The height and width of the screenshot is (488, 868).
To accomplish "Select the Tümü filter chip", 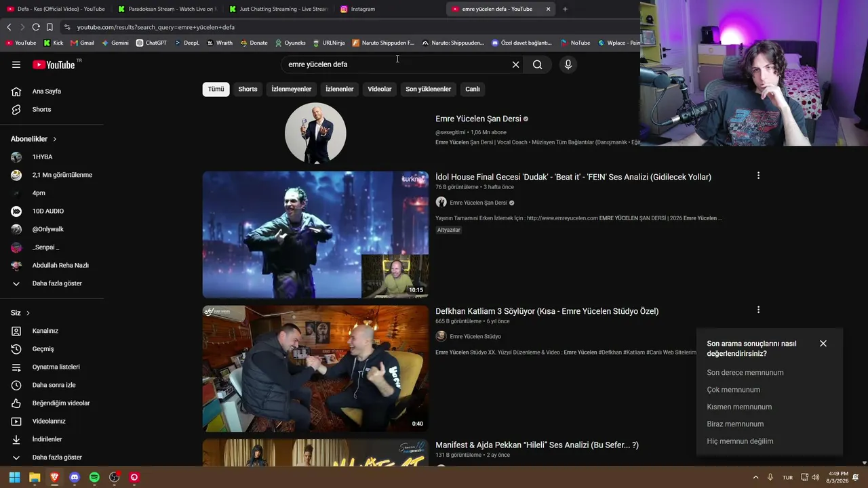I will tap(216, 89).
